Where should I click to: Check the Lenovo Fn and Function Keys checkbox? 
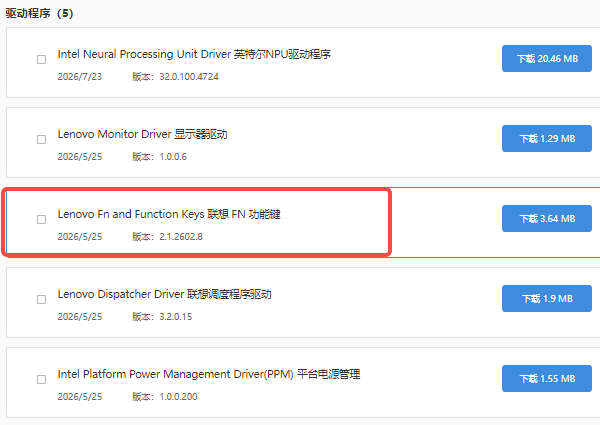click(41, 219)
